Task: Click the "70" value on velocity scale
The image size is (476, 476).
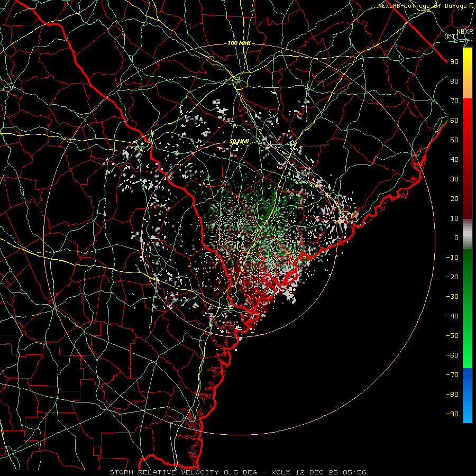Action: pyautogui.click(x=454, y=101)
